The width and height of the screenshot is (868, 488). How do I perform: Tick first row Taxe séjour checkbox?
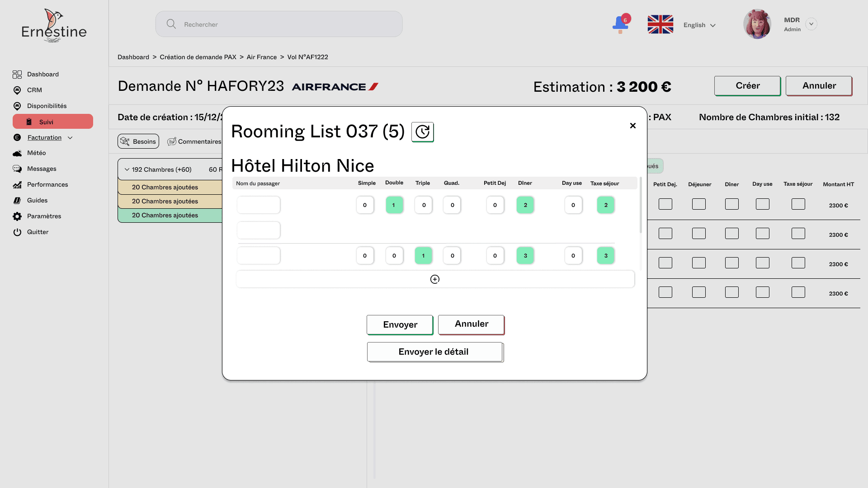798,204
